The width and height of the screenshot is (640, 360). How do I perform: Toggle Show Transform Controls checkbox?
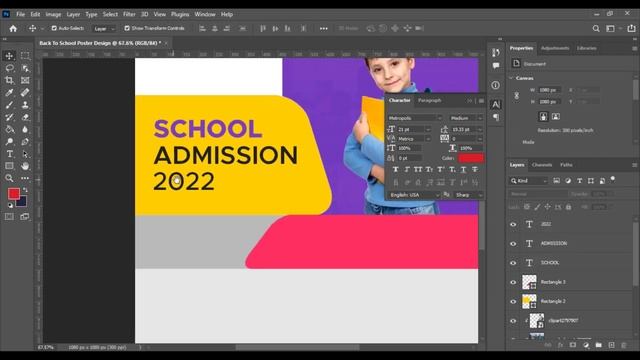tap(127, 28)
